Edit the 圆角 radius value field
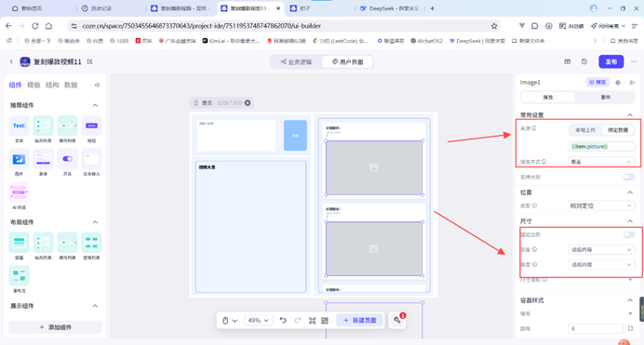Viewport: 644px width, 345px height. (x=596, y=328)
